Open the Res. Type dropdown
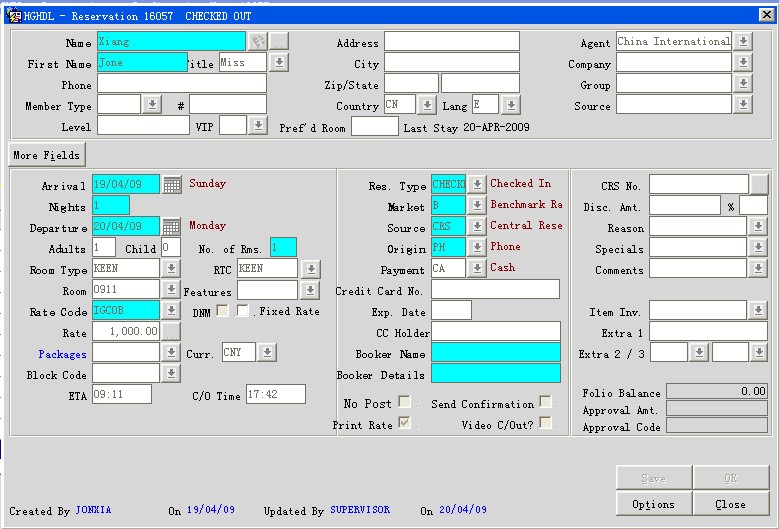 click(477, 185)
